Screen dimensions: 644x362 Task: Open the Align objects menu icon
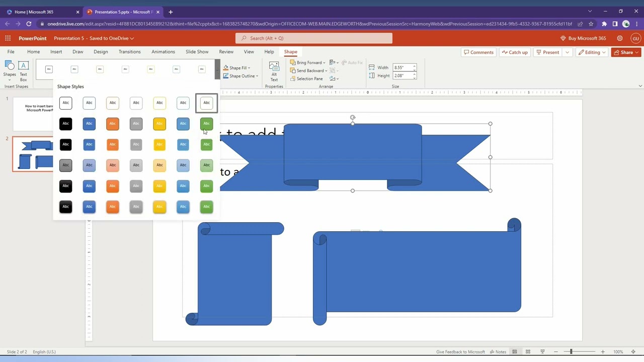[334, 62]
